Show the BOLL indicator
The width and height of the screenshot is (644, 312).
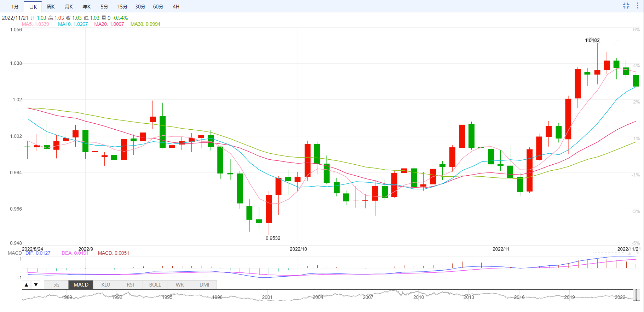pos(155,285)
